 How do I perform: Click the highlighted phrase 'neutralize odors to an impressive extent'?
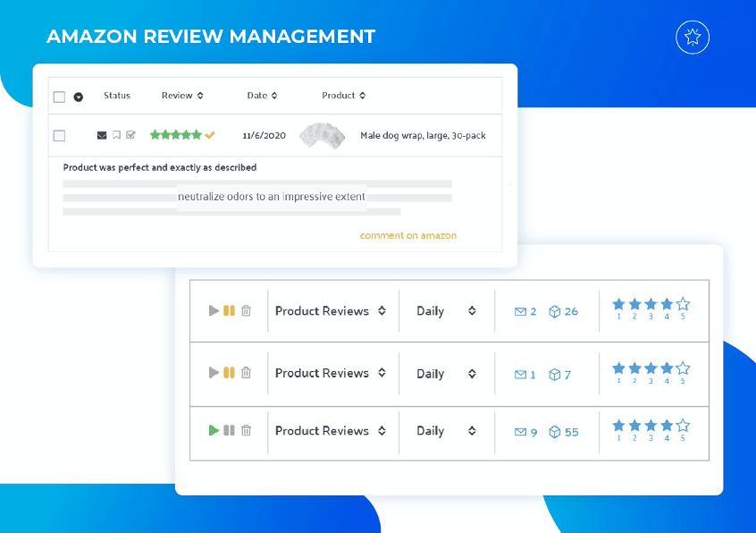pos(272,197)
